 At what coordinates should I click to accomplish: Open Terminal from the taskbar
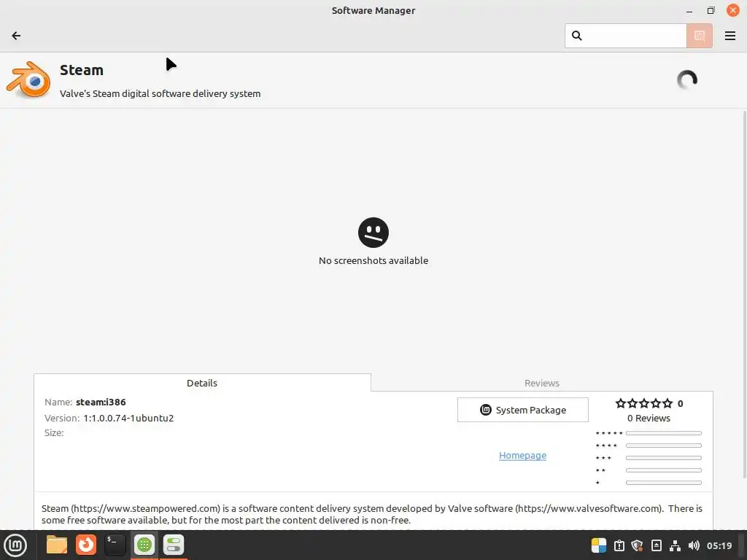[115, 545]
